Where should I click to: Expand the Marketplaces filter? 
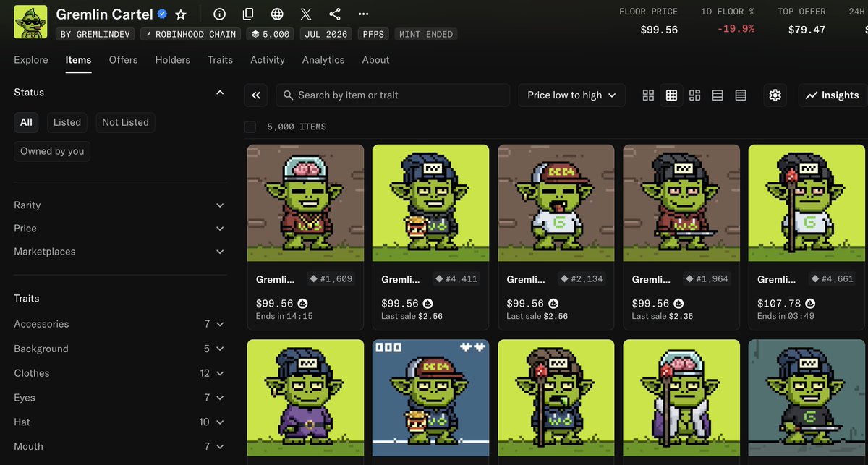[x=119, y=252]
